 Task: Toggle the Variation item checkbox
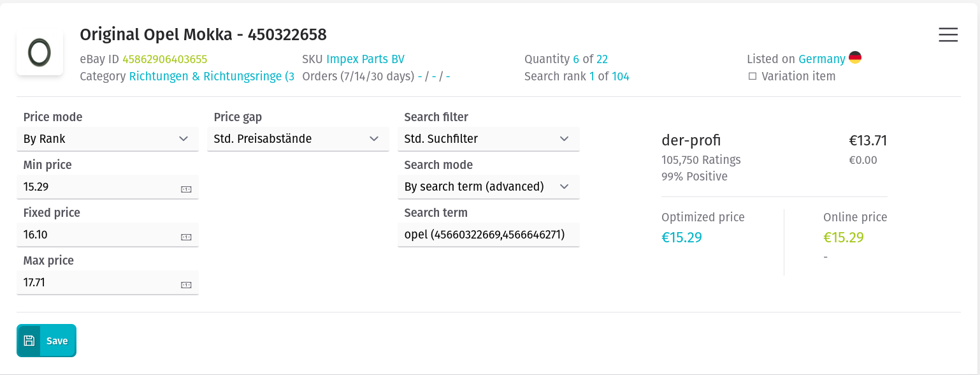pos(753,76)
